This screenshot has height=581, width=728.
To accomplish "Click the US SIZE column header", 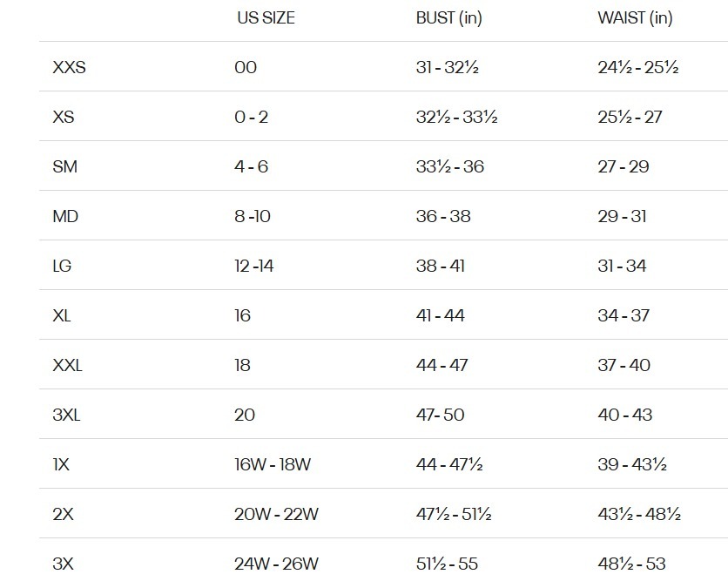I will tap(266, 18).
